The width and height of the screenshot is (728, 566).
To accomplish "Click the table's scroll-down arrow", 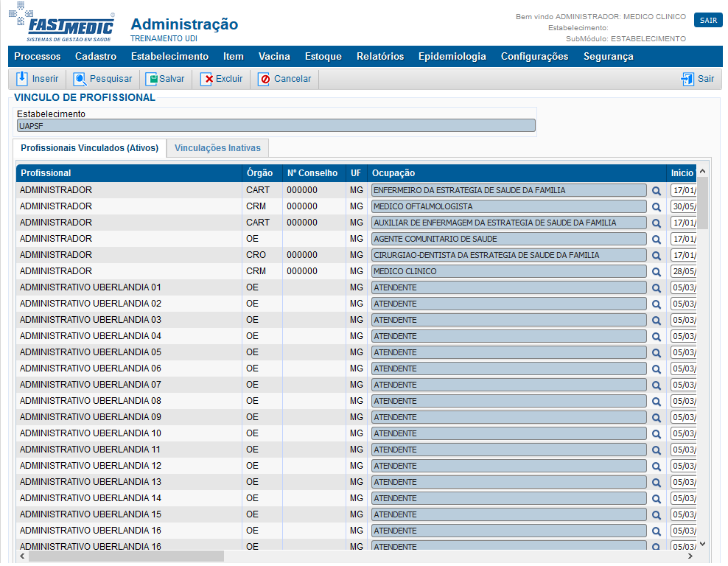I will (702, 544).
